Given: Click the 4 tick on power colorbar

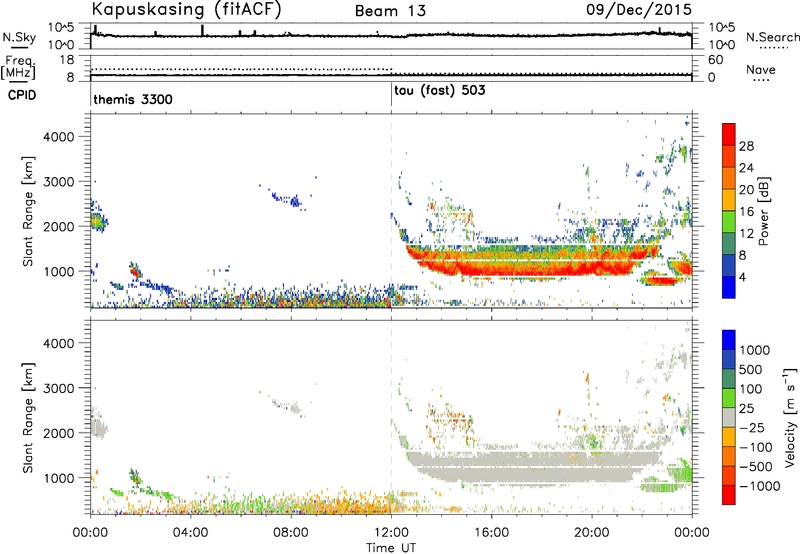Looking at the screenshot, I should (x=743, y=277).
